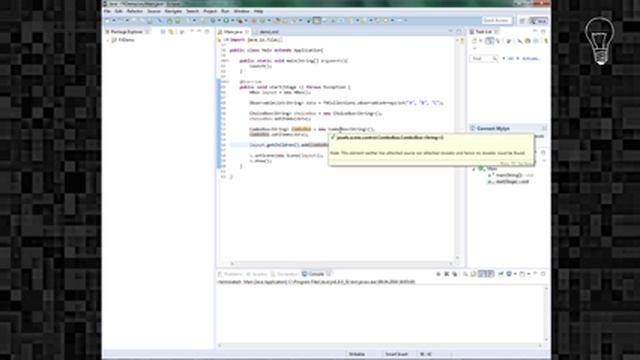The height and width of the screenshot is (360, 640).
Task: Click the Connect Mylyn heading
Action: (x=493, y=129)
